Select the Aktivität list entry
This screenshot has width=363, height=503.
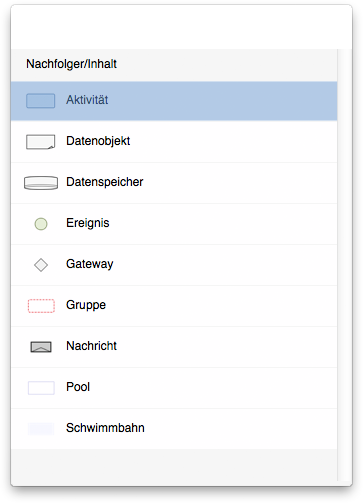coord(174,101)
